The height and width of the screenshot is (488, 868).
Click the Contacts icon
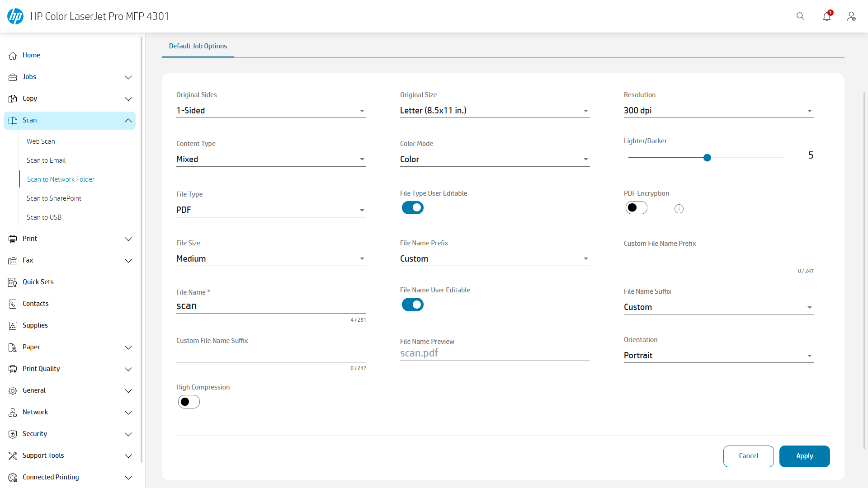13,304
